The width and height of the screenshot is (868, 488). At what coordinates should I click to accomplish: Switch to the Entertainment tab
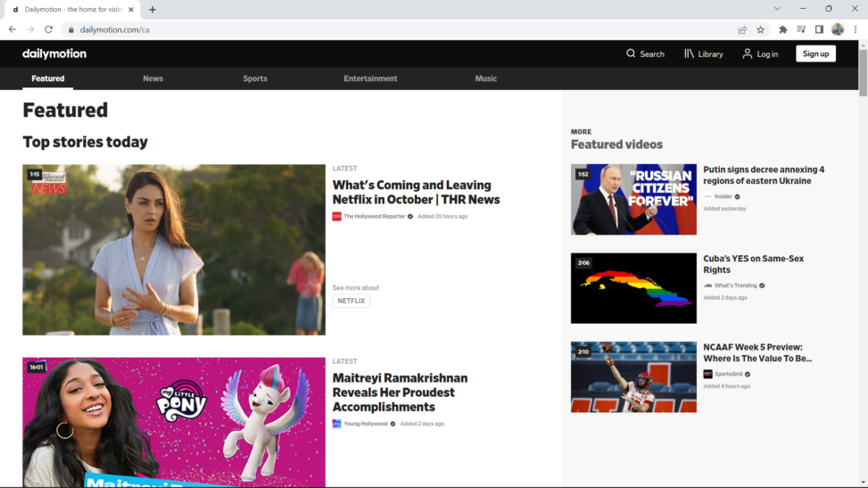click(x=370, y=79)
